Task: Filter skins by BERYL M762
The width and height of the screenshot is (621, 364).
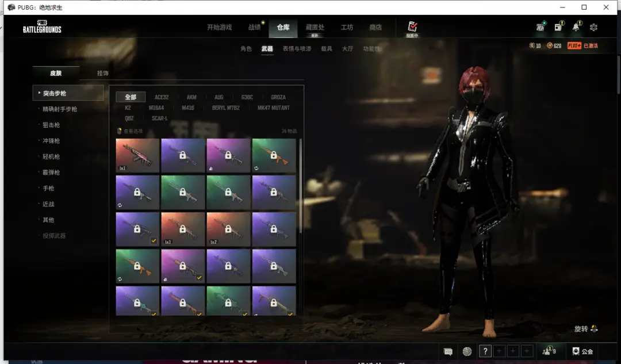Action: [x=226, y=108]
